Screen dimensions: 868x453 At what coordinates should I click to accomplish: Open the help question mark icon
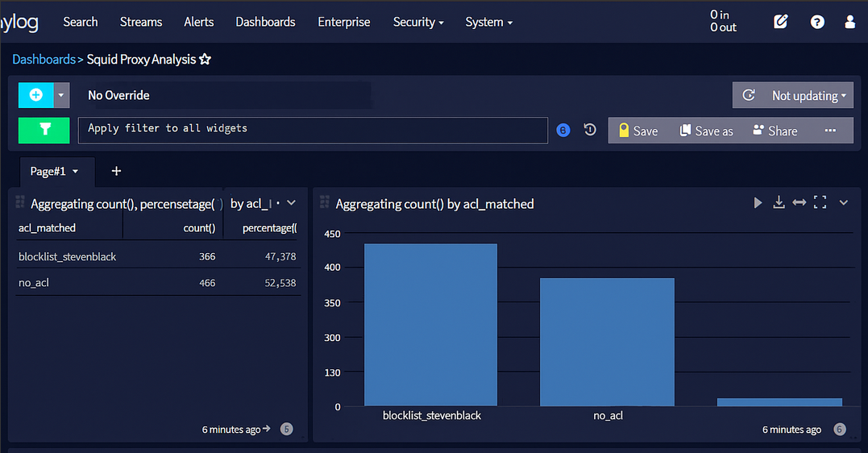817,22
